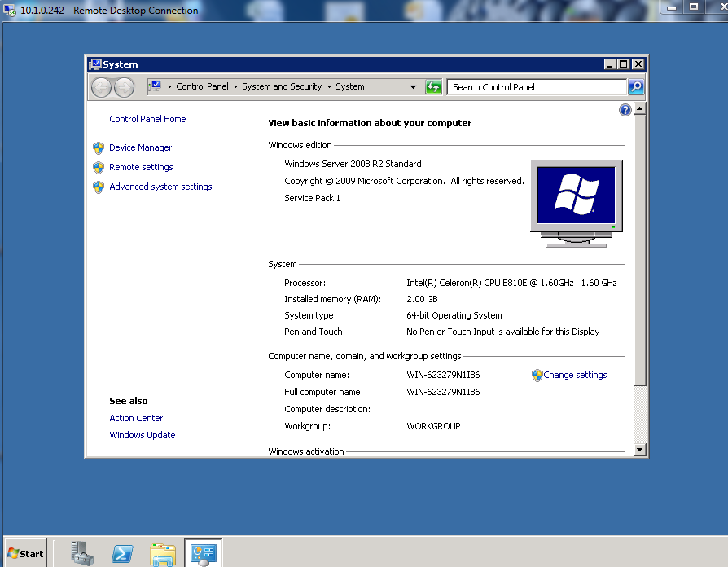Expand the arrow after System and Security
The width and height of the screenshot is (728, 567).
(329, 87)
